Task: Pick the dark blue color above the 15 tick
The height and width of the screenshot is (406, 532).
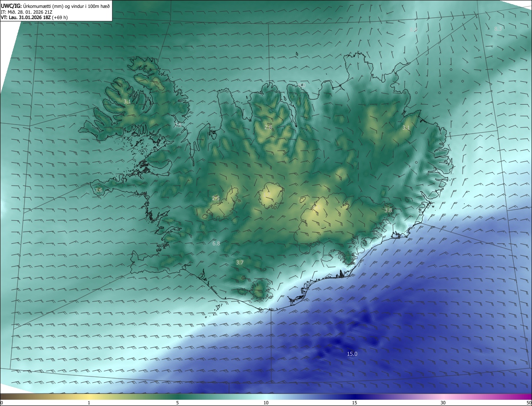Action: point(355,396)
